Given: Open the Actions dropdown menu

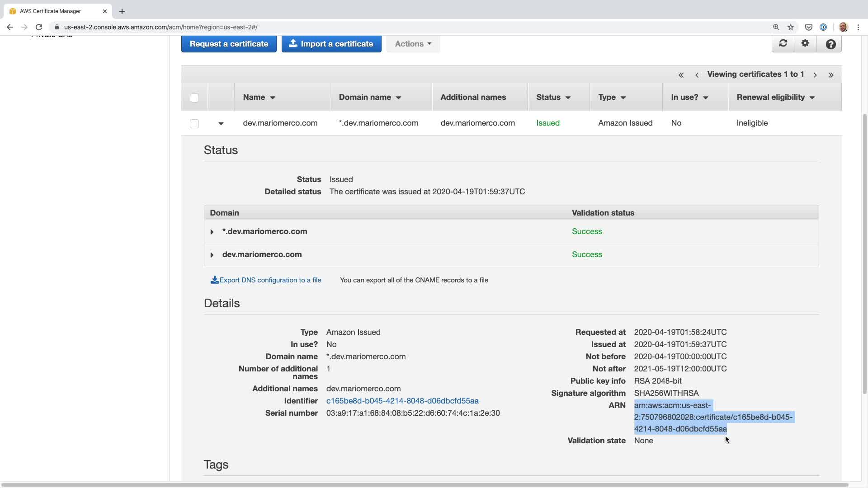Looking at the screenshot, I should pos(413,44).
